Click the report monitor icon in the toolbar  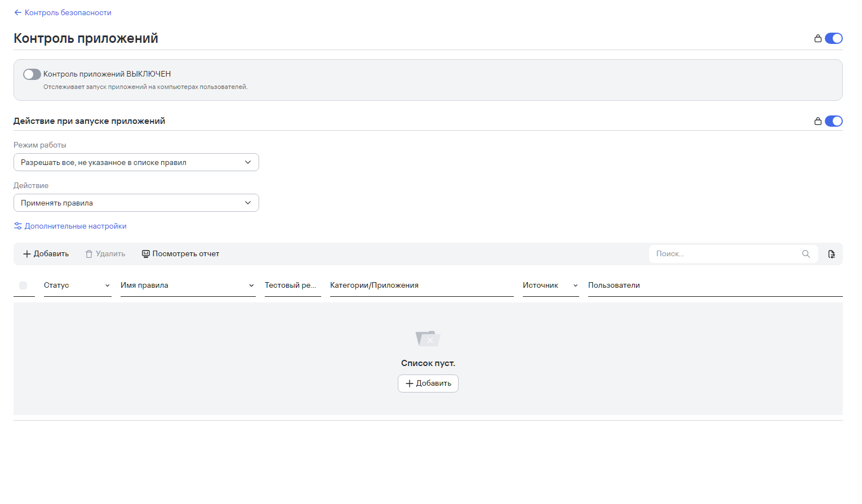pos(146,254)
